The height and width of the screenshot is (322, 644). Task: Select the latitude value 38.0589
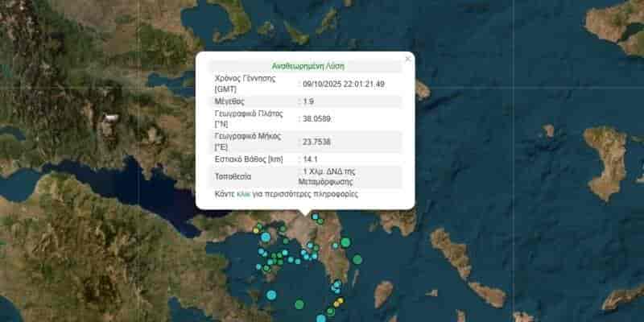tap(315, 120)
